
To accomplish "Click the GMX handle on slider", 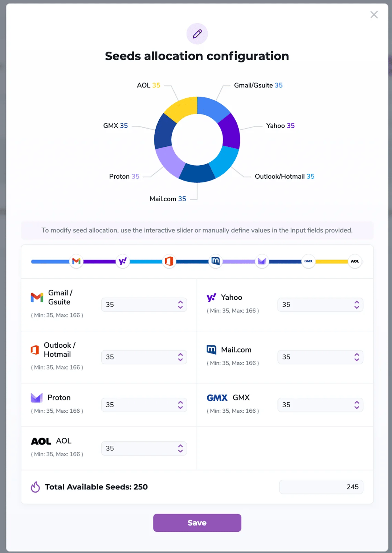I will click(x=308, y=261).
